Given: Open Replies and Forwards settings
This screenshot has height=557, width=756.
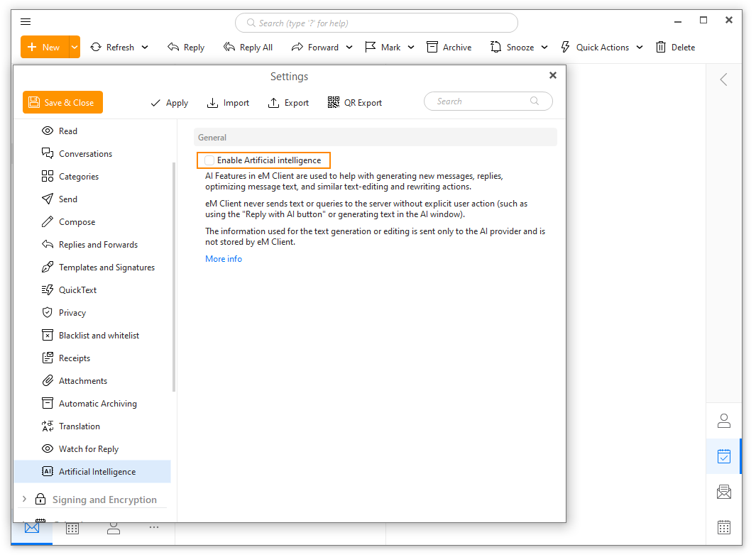Looking at the screenshot, I should point(92,244).
